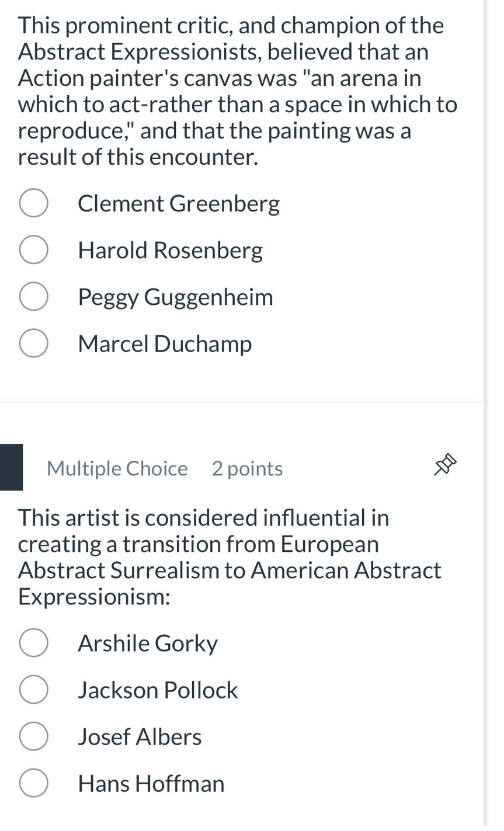Click the Action painter question text
This screenshot has height=831, width=504.
[x=234, y=91]
